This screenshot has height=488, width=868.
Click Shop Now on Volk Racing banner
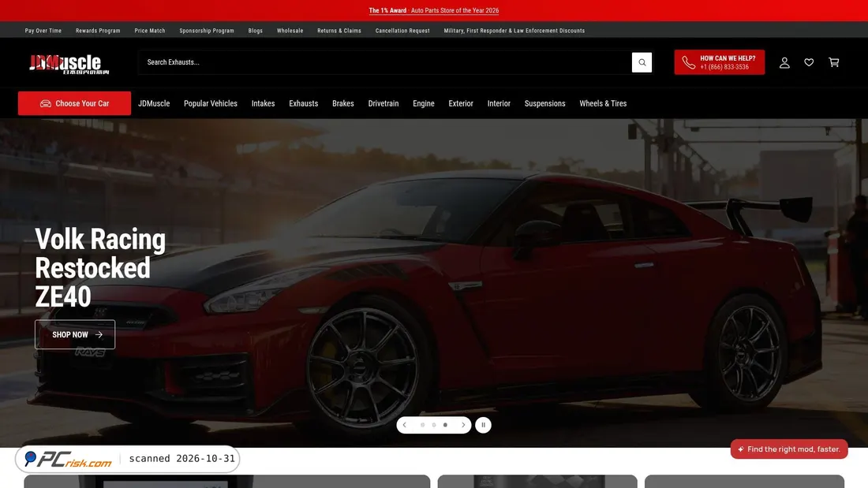tap(75, 334)
